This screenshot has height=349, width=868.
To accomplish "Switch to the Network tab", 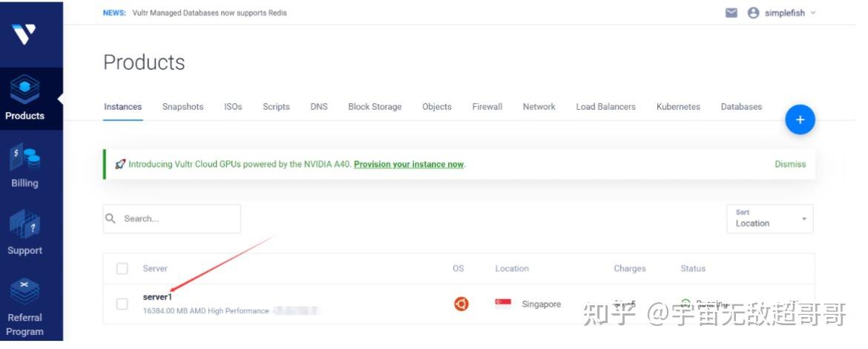I will click(539, 107).
